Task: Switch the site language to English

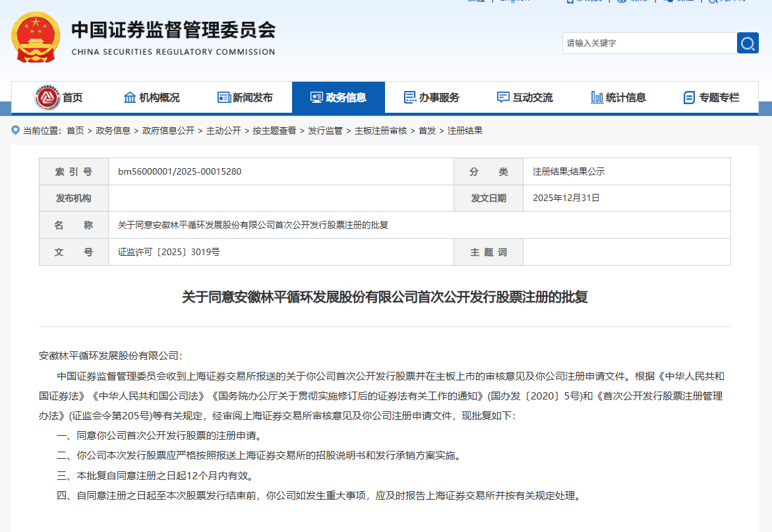Action: 515,1
